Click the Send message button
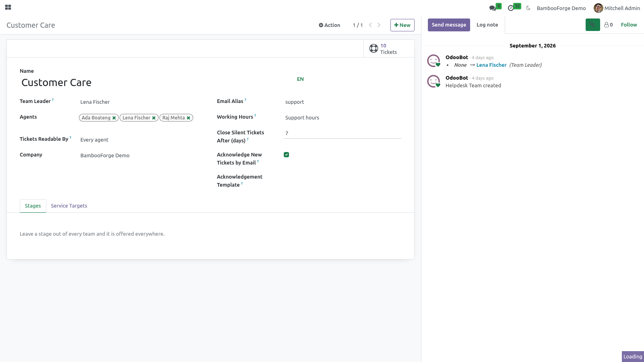644x362 pixels. (x=449, y=25)
